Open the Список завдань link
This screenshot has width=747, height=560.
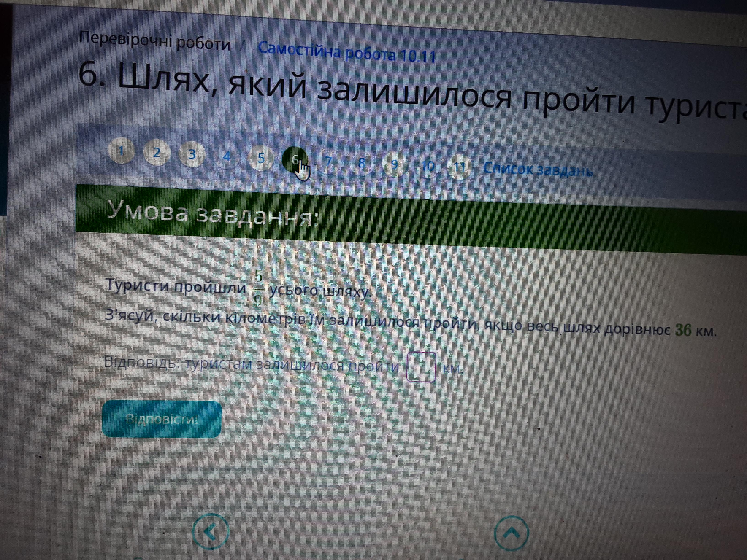538,170
